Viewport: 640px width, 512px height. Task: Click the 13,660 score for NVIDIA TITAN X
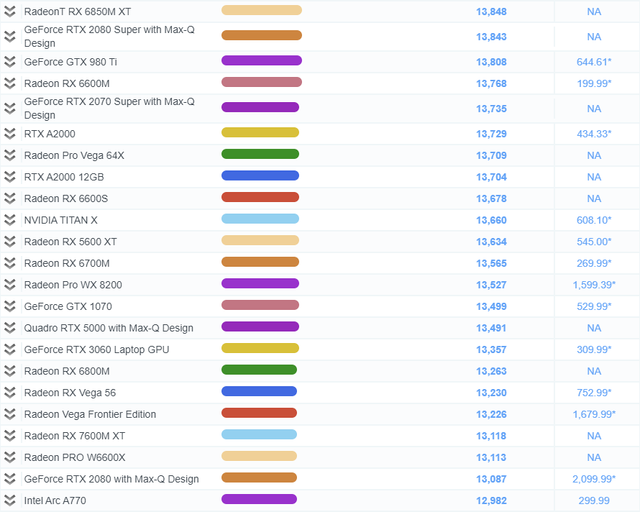(x=491, y=220)
